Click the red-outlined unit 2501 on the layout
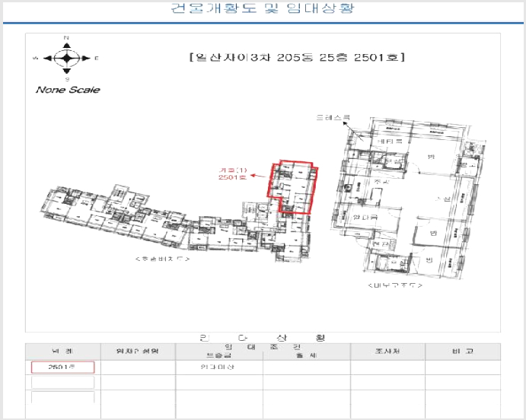Image resolution: width=526 pixels, height=420 pixels. (x=293, y=186)
